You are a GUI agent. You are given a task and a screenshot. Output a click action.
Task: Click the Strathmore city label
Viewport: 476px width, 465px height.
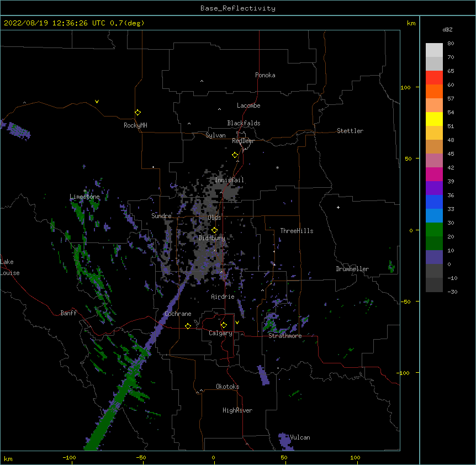coord(285,336)
